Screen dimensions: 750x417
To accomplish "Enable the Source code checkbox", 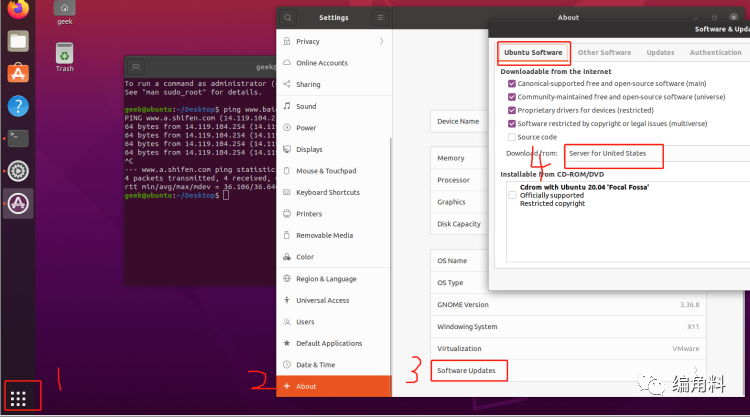I will pyautogui.click(x=512, y=137).
